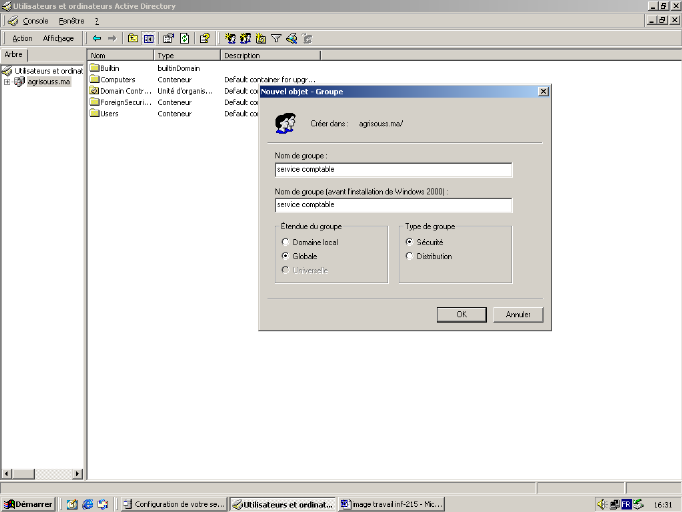Open the Démarrer start menu
The width and height of the screenshot is (682, 512).
28,504
